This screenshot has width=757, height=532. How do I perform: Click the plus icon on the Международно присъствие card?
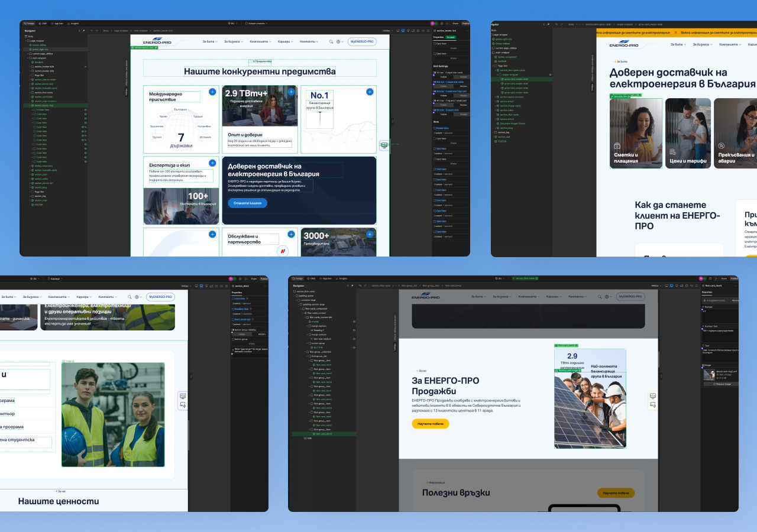coord(212,92)
